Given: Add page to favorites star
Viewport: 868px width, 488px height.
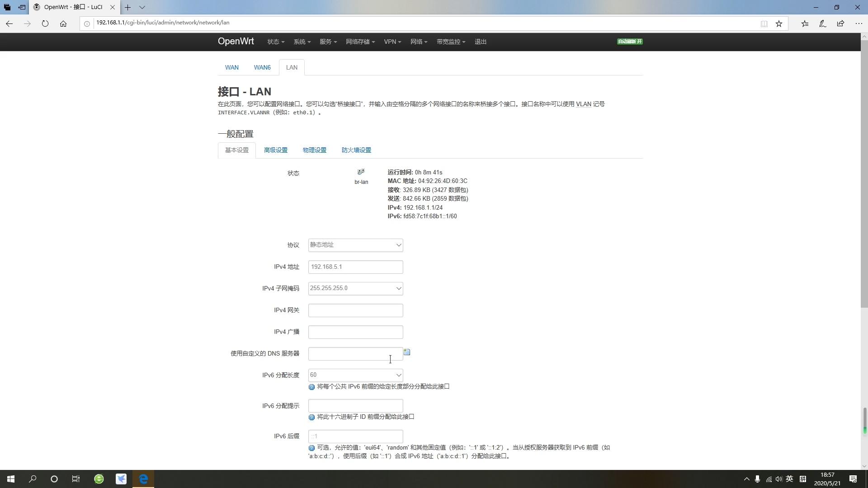Looking at the screenshot, I should tap(779, 23).
